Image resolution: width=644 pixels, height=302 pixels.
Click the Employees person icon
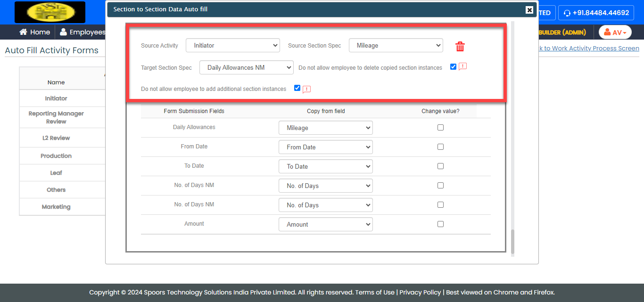(63, 32)
